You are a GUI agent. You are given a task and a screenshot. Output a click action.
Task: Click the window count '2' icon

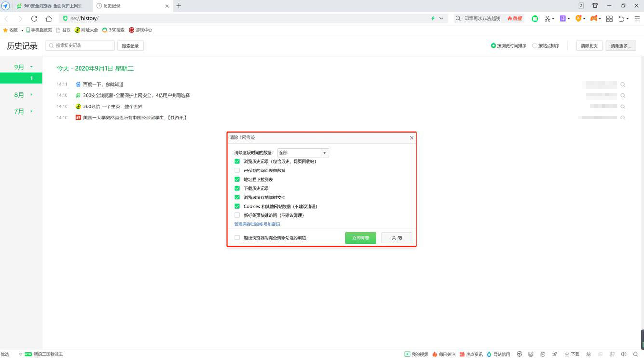(x=581, y=6)
